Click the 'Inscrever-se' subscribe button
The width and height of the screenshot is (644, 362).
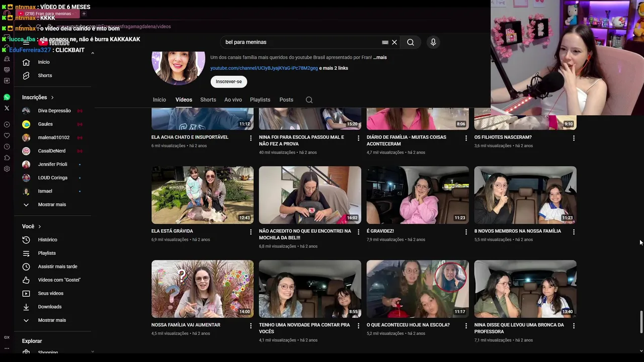[x=229, y=81]
